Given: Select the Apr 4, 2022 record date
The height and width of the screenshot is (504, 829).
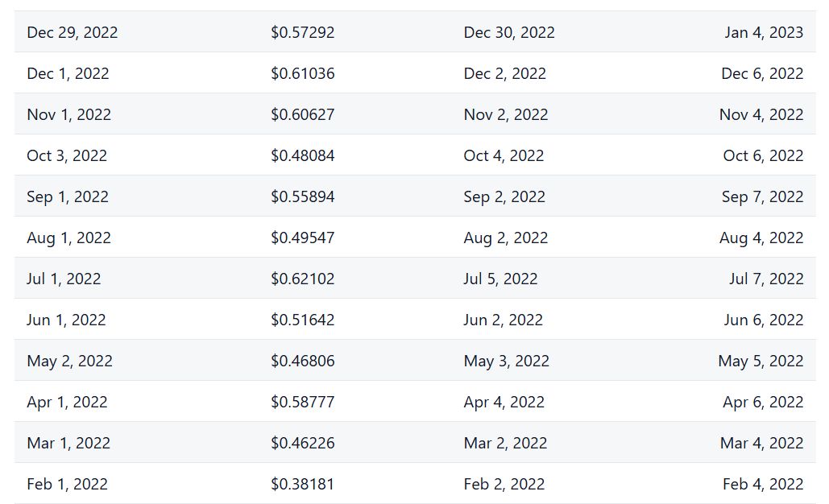Looking at the screenshot, I should pyautogui.click(x=504, y=402).
